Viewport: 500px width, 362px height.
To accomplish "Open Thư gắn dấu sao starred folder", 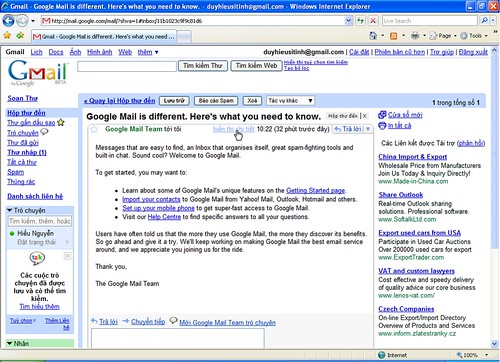I will pyautogui.click(x=31, y=123).
